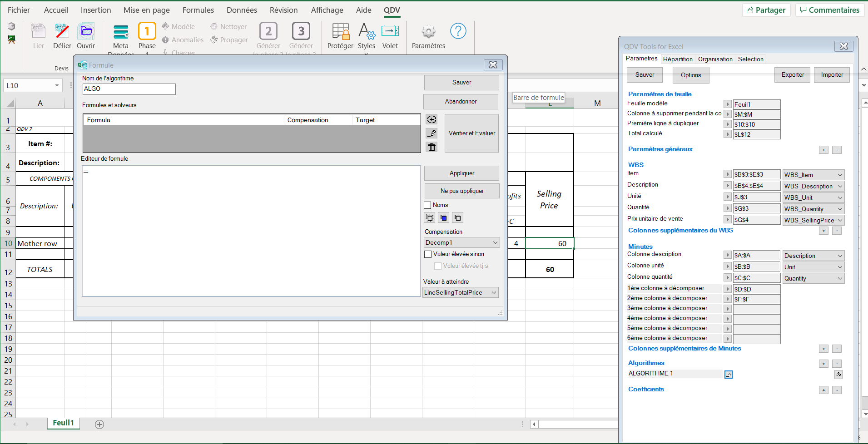Click Partager button
This screenshot has height=444, width=868.
[x=766, y=10]
